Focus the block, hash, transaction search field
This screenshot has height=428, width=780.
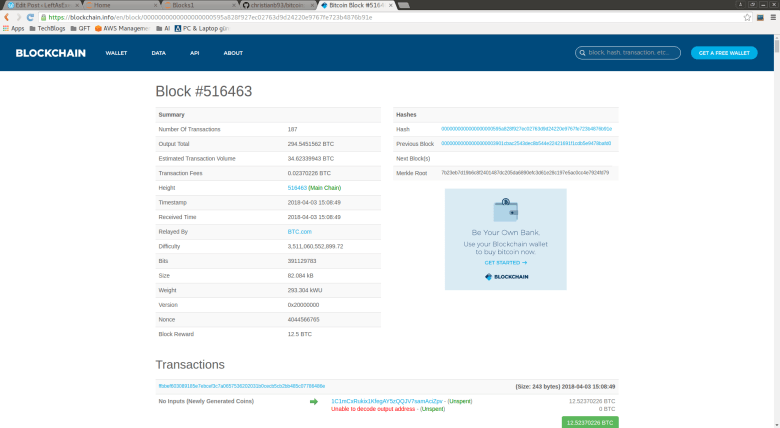pos(628,52)
